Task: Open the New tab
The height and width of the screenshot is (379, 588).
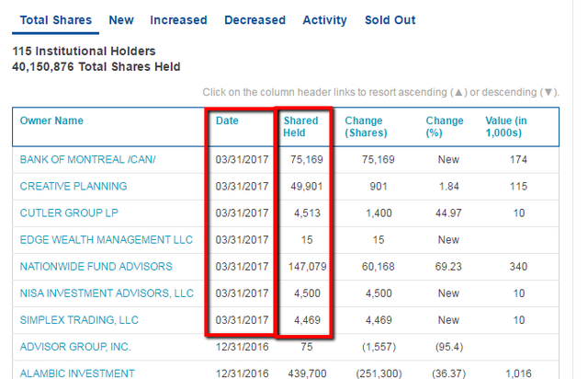Action: click(x=121, y=20)
